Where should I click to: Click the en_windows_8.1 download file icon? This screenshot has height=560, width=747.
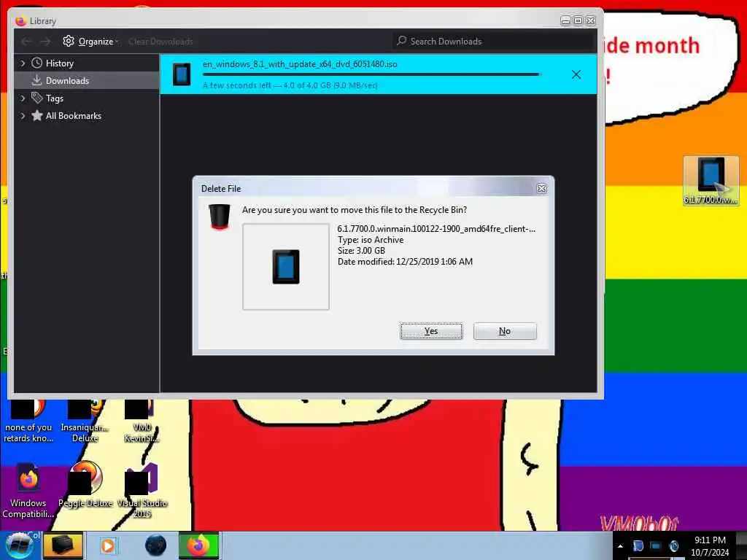pyautogui.click(x=182, y=74)
